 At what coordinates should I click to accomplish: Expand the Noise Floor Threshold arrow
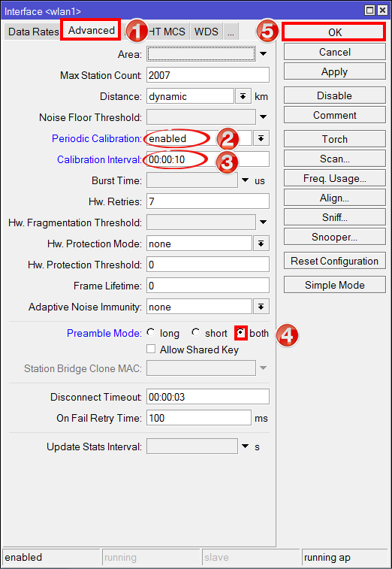pyautogui.click(x=264, y=117)
